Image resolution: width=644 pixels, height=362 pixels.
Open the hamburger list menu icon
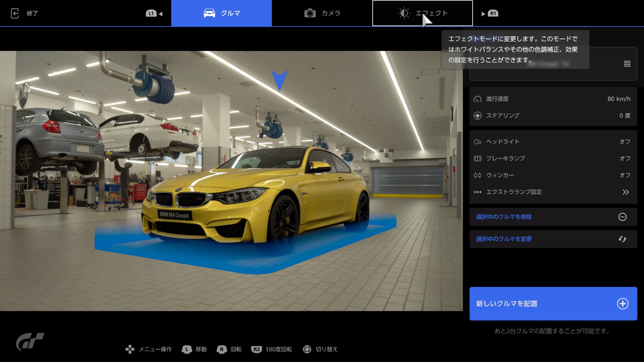point(627,64)
